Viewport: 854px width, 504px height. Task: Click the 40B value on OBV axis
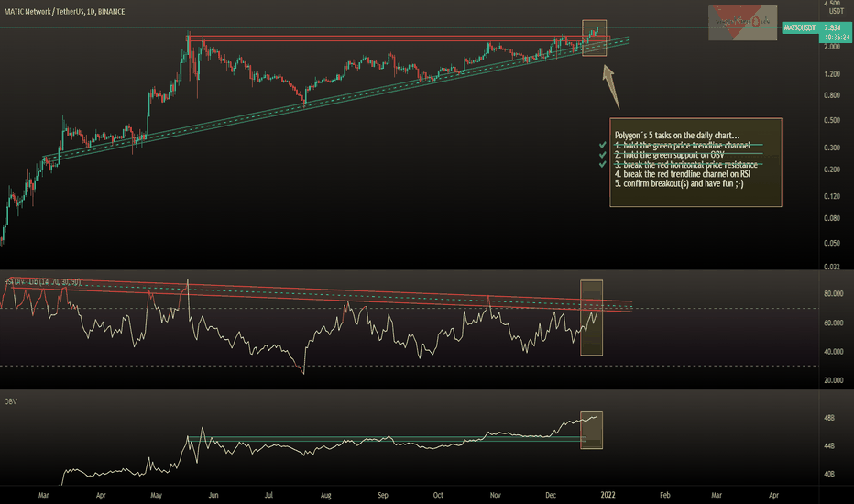pos(829,474)
